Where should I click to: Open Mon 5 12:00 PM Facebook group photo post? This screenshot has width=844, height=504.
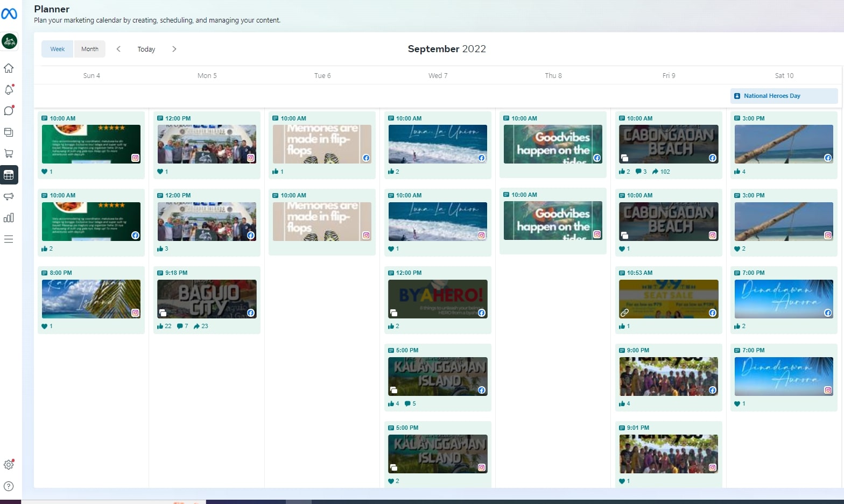click(207, 222)
